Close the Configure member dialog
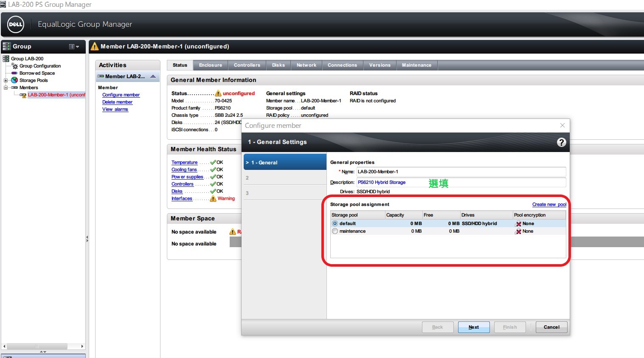This screenshot has width=644, height=358. (x=562, y=125)
